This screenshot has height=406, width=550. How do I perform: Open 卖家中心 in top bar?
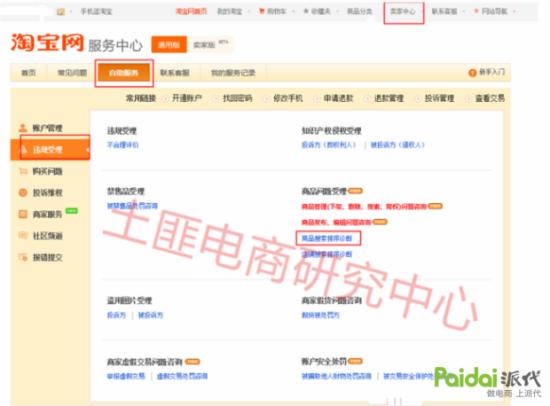coord(403,12)
